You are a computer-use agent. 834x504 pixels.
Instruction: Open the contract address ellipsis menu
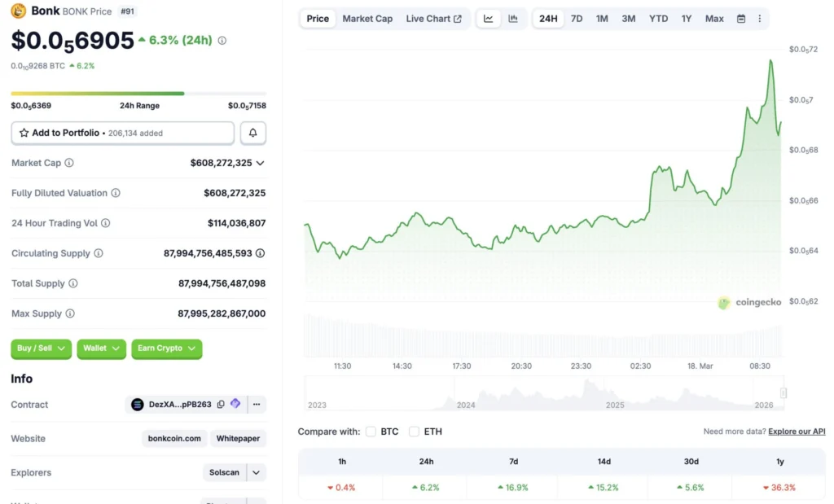click(x=257, y=404)
